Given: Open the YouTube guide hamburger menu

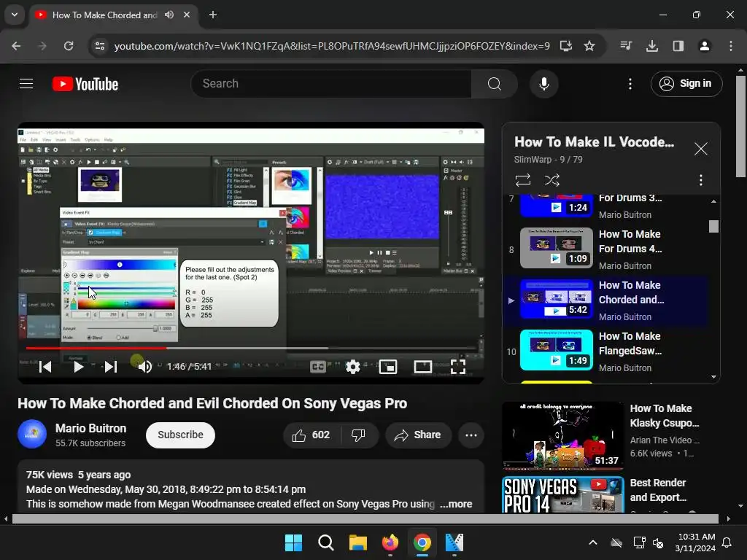Looking at the screenshot, I should (26, 84).
